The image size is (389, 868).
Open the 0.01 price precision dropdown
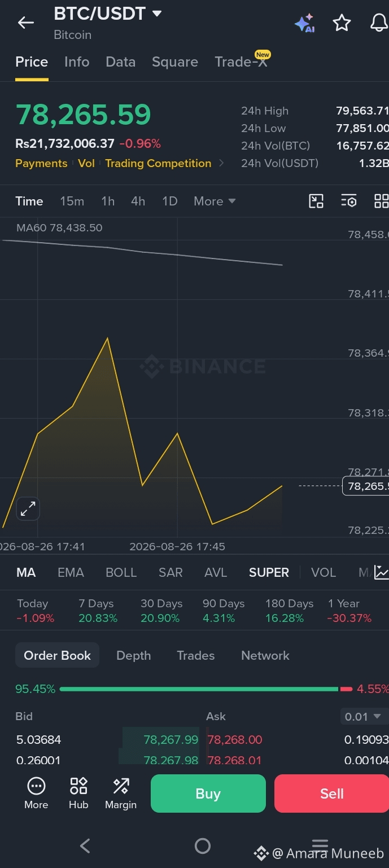tap(364, 717)
